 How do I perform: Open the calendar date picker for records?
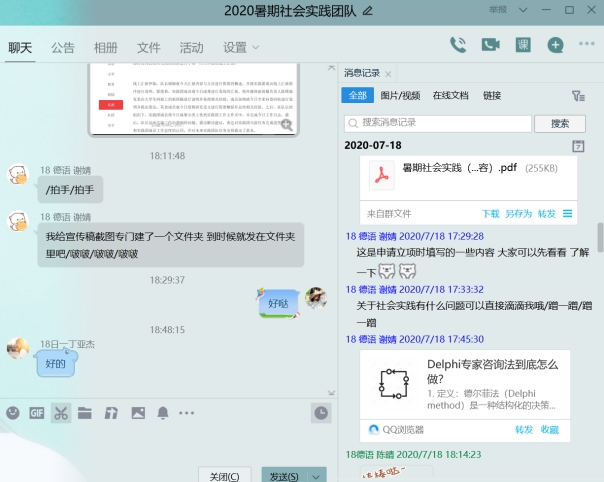click(578, 146)
